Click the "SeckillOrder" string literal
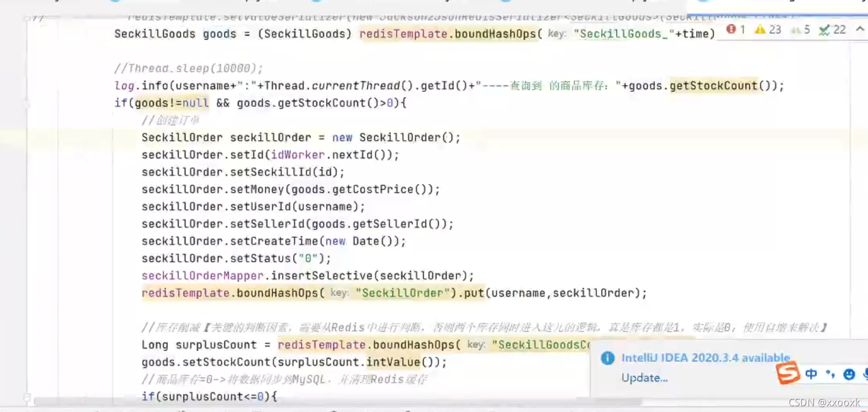Screen dimensions: 868x412 tap(403, 293)
